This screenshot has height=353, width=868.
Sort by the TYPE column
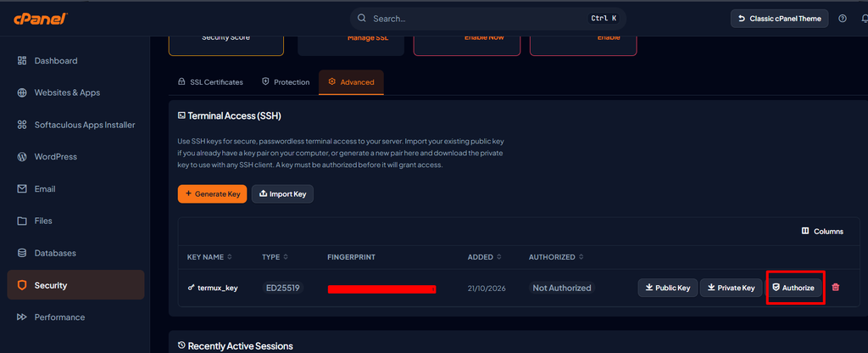tap(275, 257)
